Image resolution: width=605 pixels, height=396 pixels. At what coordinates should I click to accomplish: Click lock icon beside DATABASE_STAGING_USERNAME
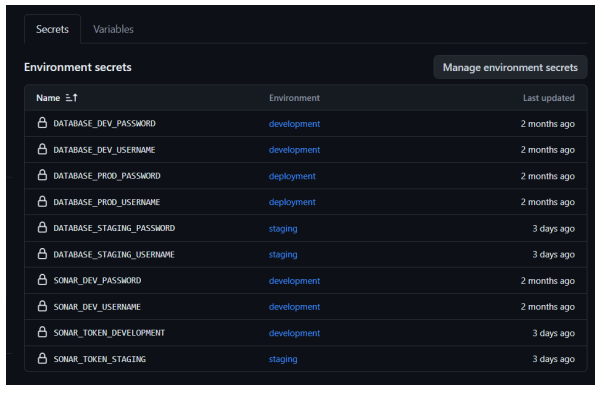pyautogui.click(x=42, y=254)
